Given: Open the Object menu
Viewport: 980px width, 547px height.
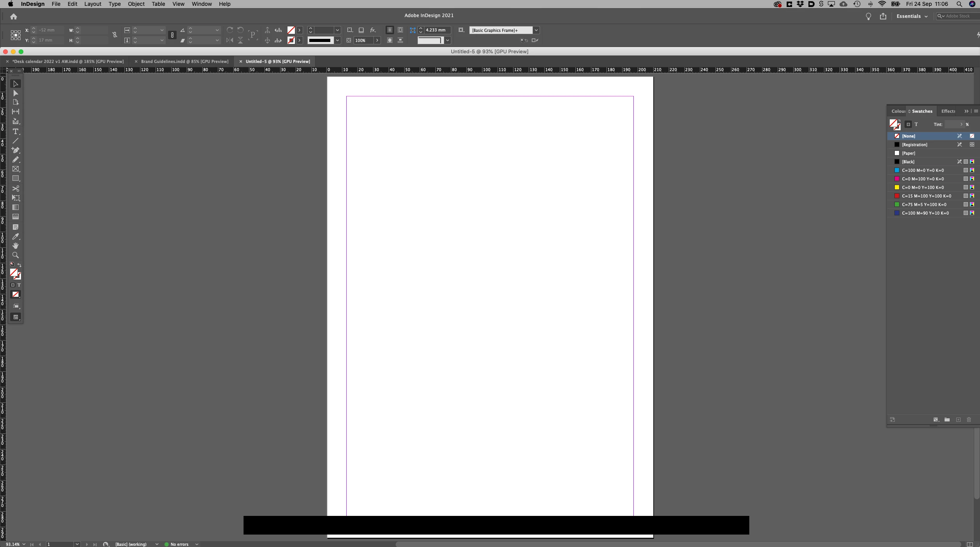Looking at the screenshot, I should 136,4.
